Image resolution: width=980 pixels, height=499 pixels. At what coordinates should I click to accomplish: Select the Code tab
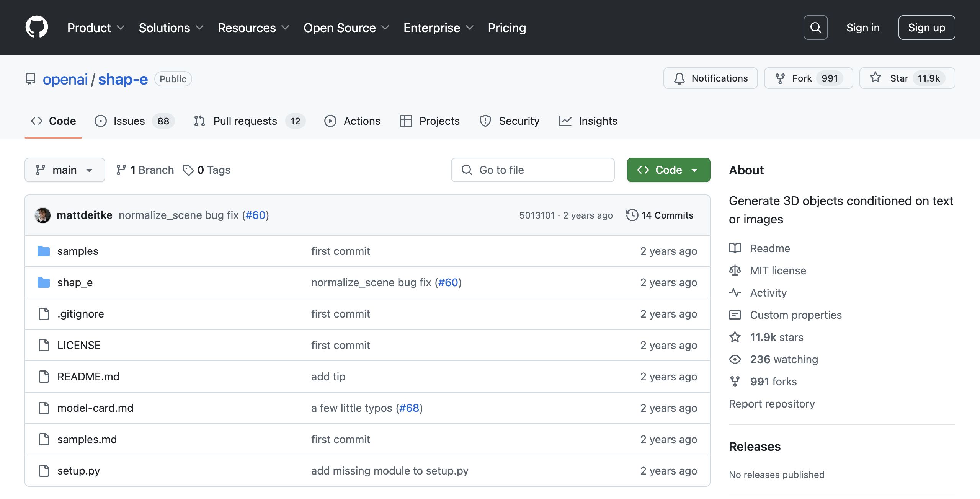[53, 121]
